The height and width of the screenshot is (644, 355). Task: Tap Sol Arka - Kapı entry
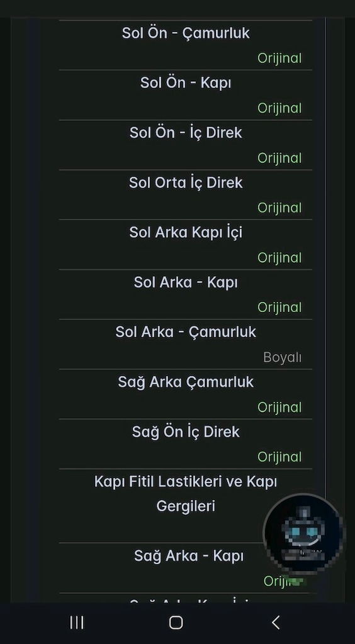tap(185, 294)
